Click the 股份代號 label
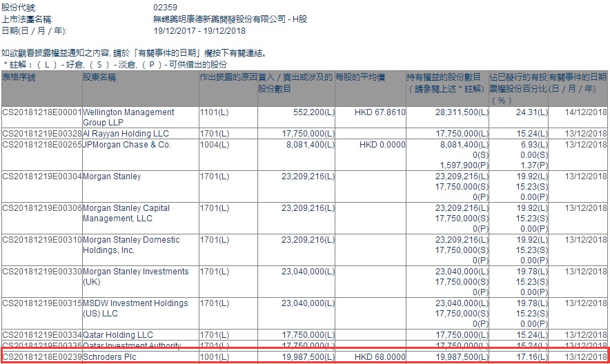The width and height of the screenshot is (610, 364). pos(19,8)
